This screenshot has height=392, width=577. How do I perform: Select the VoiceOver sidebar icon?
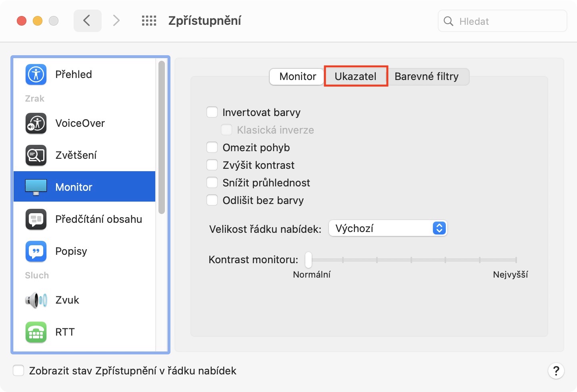(36, 123)
